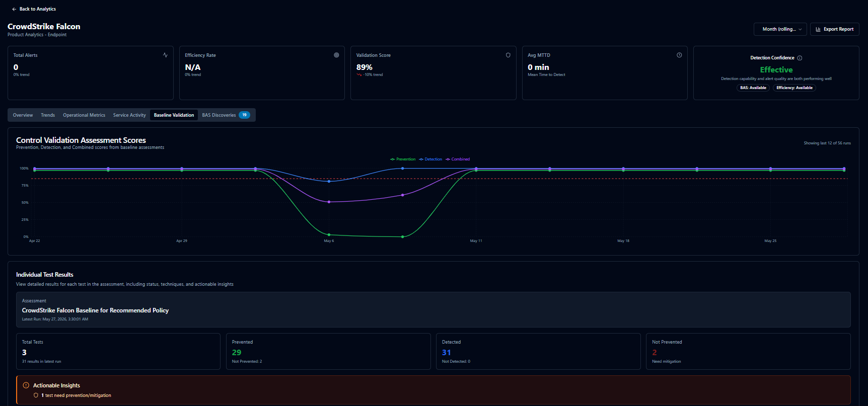Click the 'Latest Run: May 27, 2026' timestamp
Image resolution: width=868 pixels, height=406 pixels.
[55, 319]
